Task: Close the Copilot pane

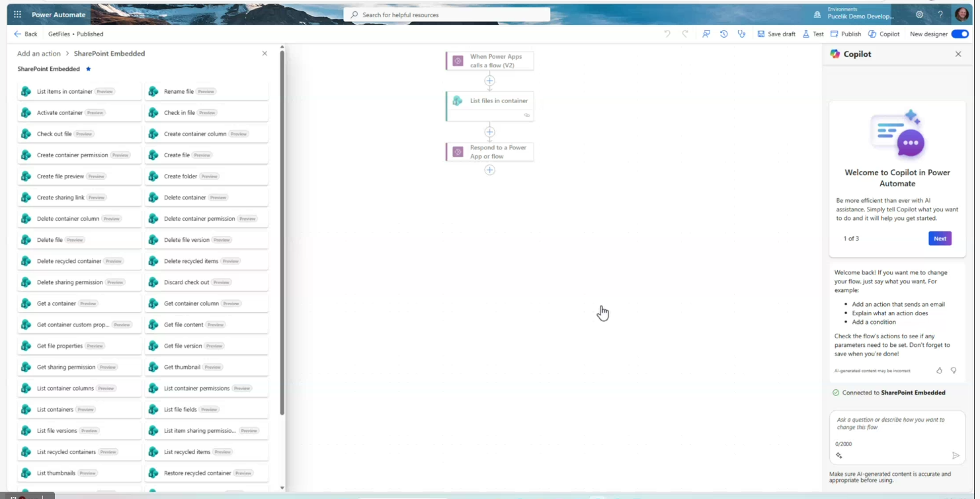Action: pos(958,54)
